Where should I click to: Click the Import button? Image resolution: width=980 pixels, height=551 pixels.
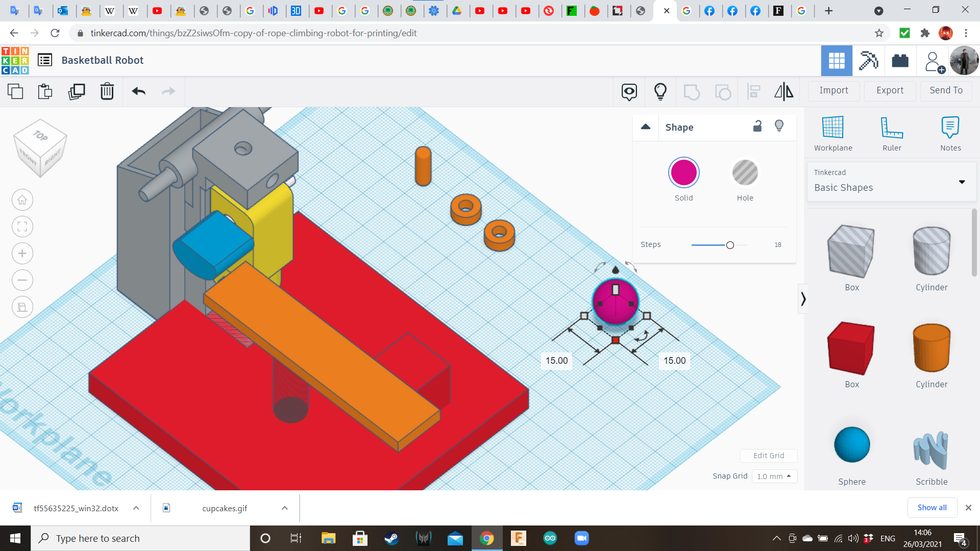click(x=834, y=90)
